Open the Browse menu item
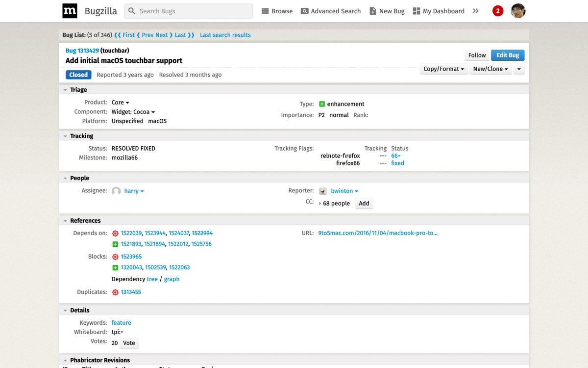Screen dimensions: 588x368 click(277, 11)
